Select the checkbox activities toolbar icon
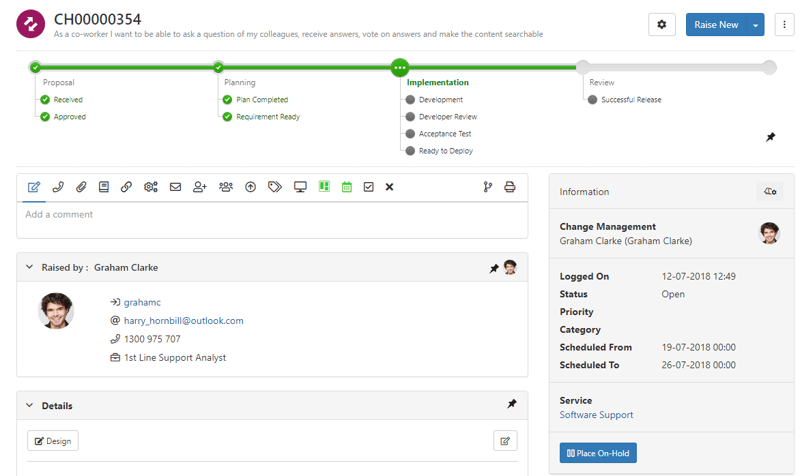800x476 pixels. tap(369, 187)
